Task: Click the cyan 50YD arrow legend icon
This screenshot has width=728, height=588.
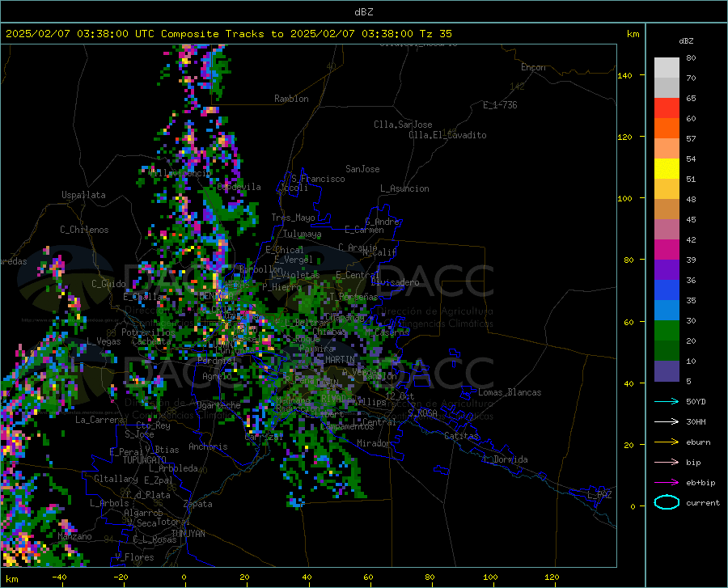Action: pos(667,401)
